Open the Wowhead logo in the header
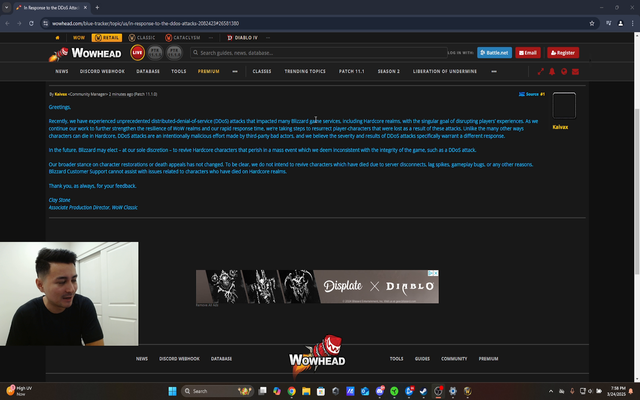This screenshot has width=640, height=400. click(x=85, y=53)
